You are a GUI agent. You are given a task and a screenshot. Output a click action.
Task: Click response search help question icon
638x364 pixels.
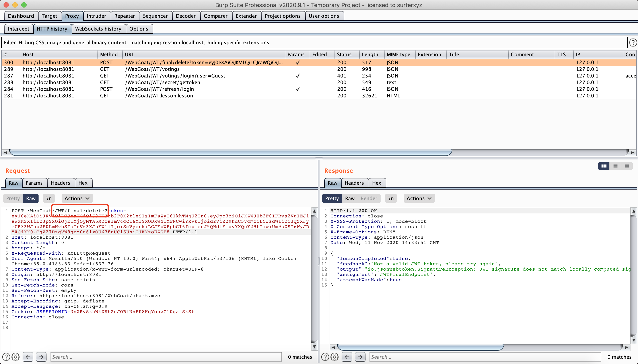click(325, 357)
